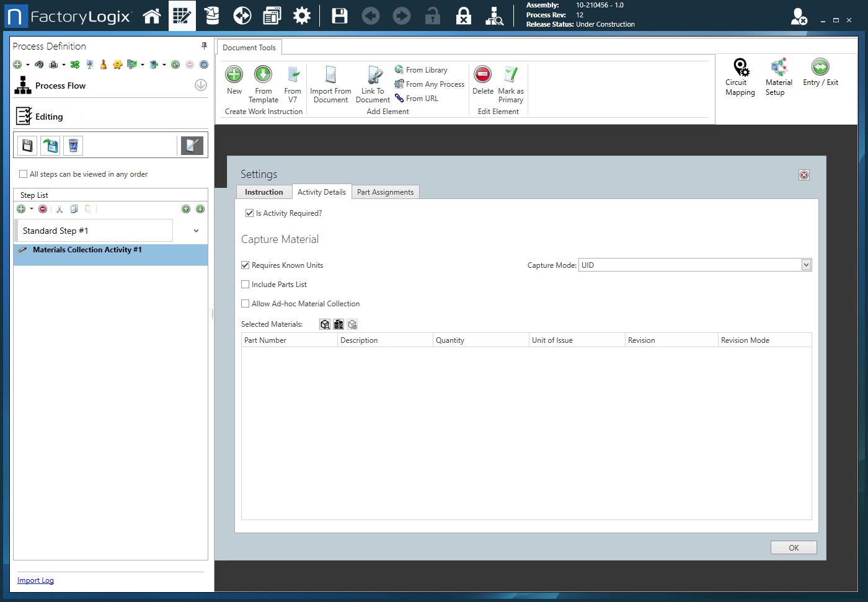Open Circuit Mapping

tap(740, 77)
